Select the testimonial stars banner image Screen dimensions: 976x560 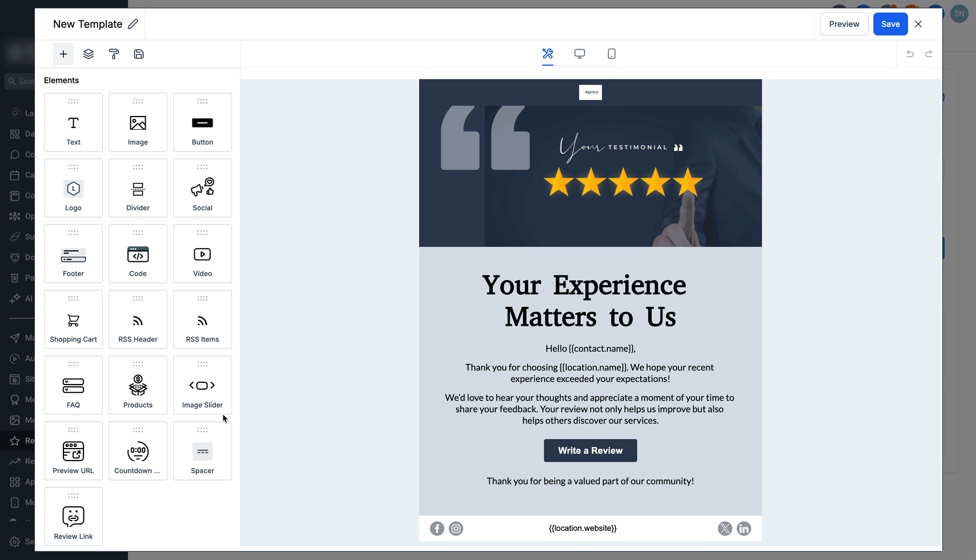(x=590, y=176)
